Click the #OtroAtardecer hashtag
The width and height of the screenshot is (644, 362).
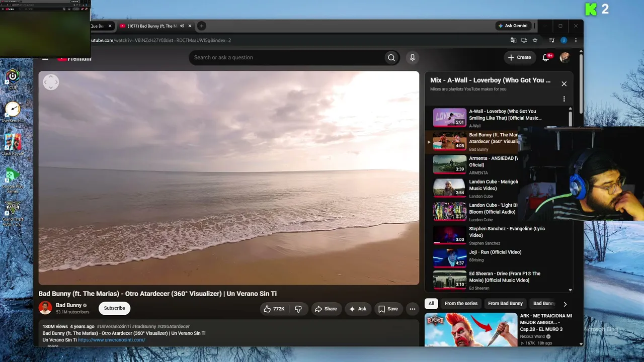click(x=174, y=326)
